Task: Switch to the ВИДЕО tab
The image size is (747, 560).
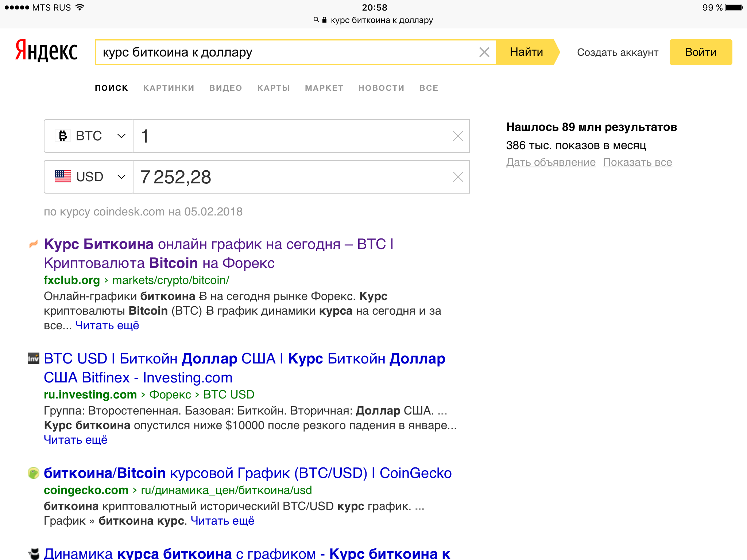Action: [226, 88]
